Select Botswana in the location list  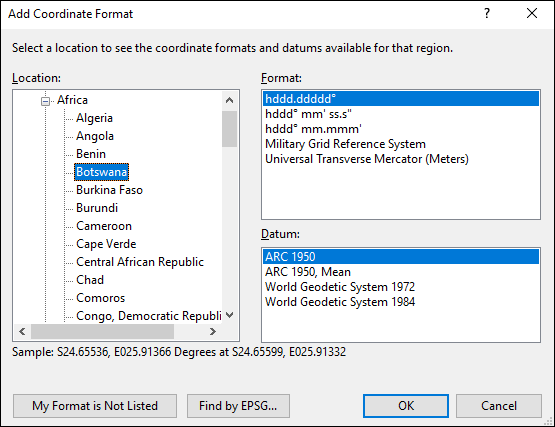(x=102, y=172)
